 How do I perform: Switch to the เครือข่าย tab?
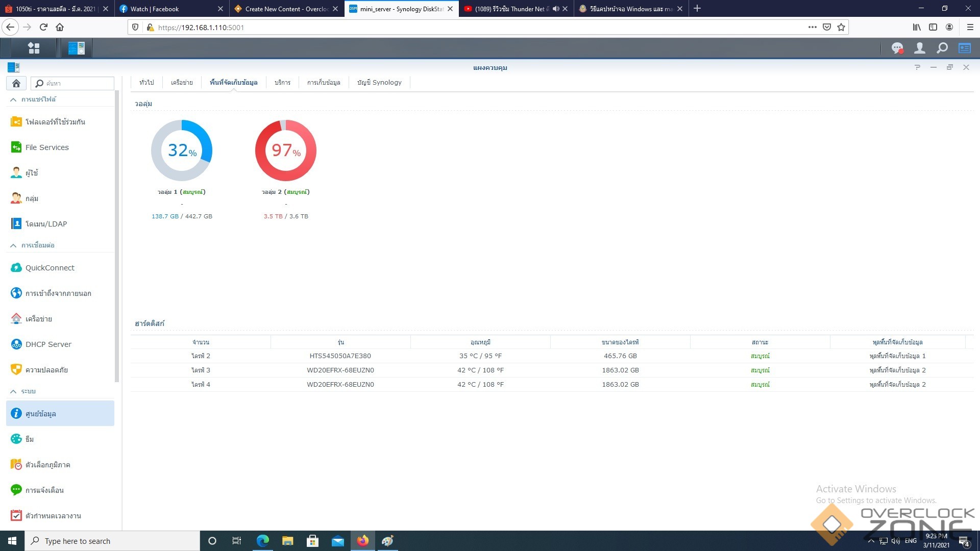(182, 82)
